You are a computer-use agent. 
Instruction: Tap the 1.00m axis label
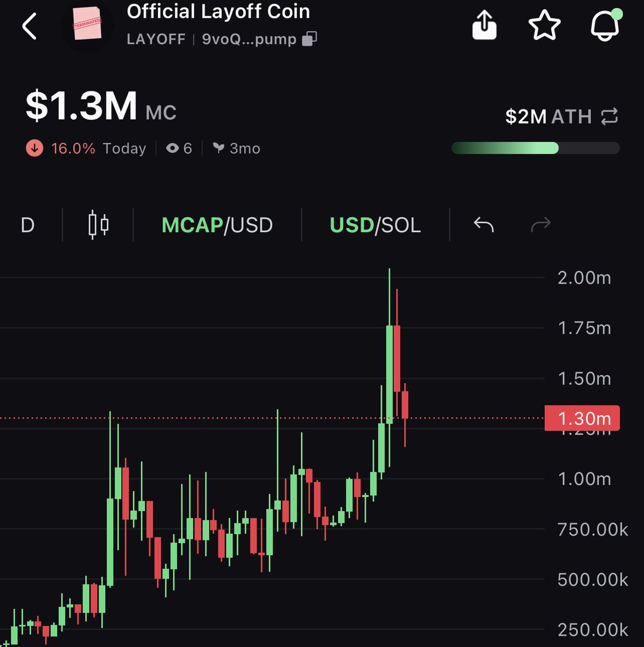click(585, 479)
